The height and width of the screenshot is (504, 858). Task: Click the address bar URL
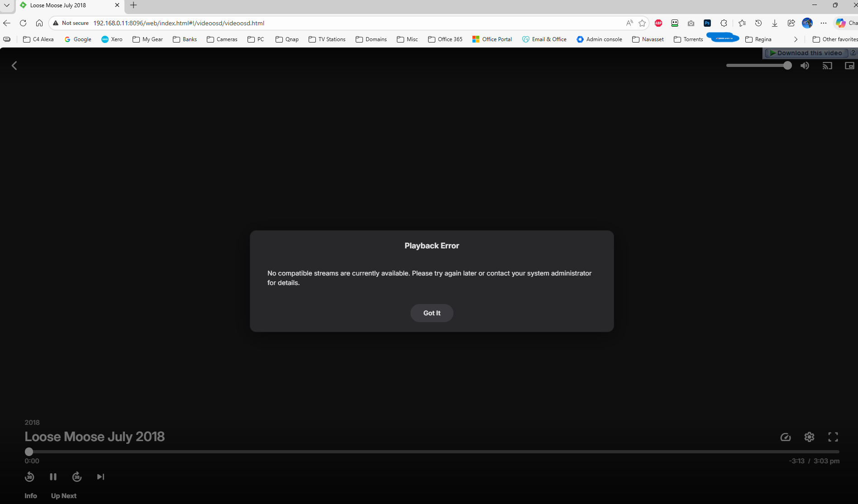point(179,23)
